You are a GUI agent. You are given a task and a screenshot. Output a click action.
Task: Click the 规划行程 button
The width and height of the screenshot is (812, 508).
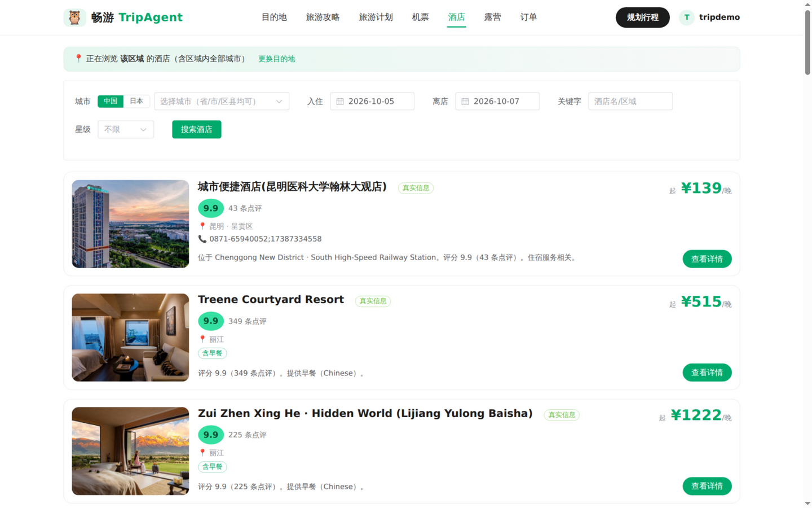(x=642, y=17)
